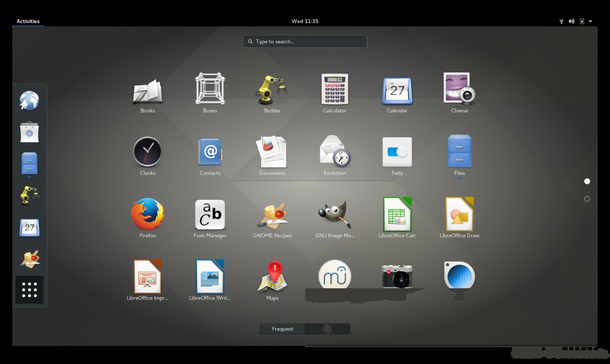Open the web browser in the dock
The image size is (610, 364).
(29, 100)
